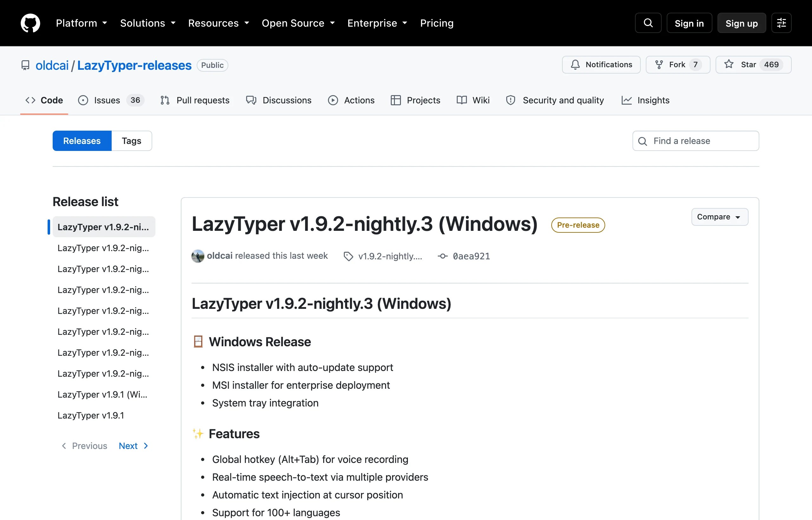Expand the Platform menu
The image size is (812, 520).
82,23
